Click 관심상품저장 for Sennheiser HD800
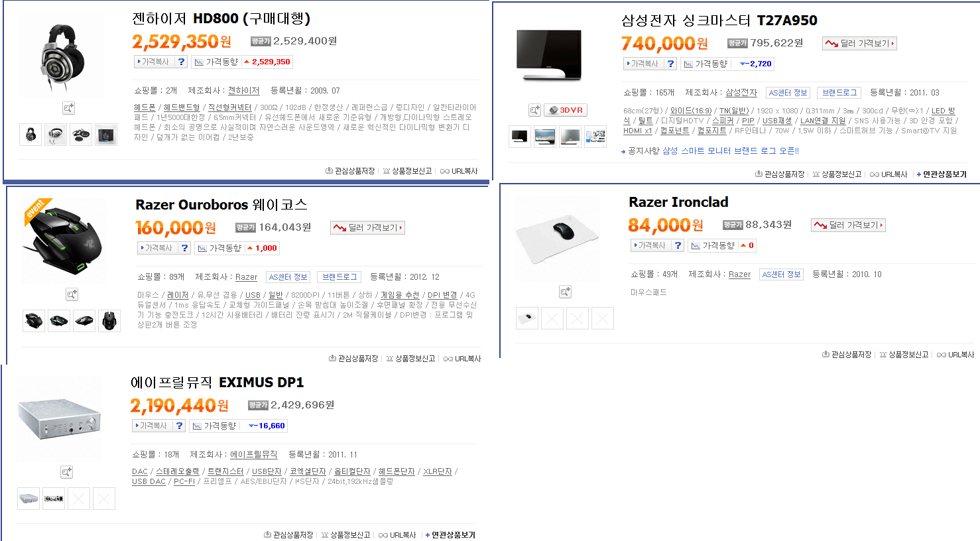The width and height of the screenshot is (980, 541). [x=350, y=171]
